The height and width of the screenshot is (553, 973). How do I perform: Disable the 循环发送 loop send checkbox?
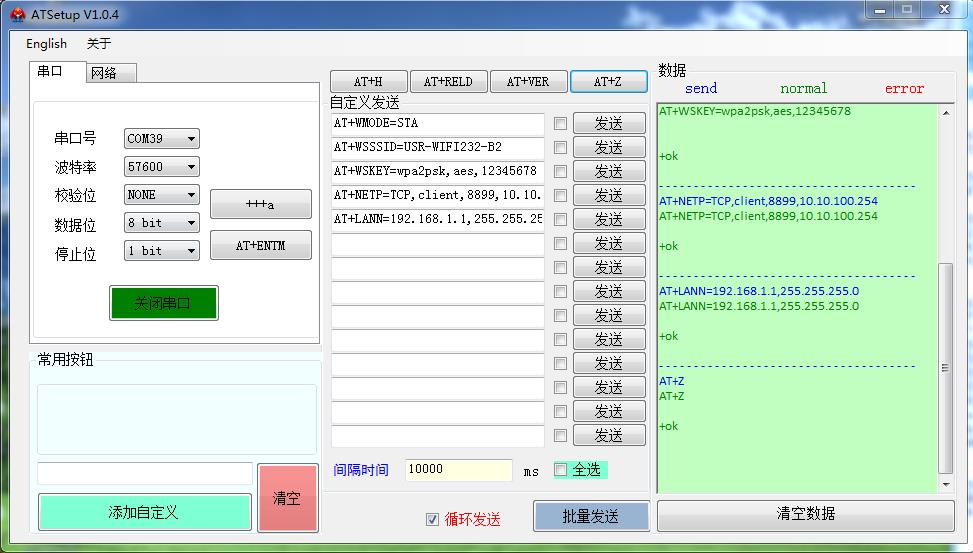coord(432,519)
